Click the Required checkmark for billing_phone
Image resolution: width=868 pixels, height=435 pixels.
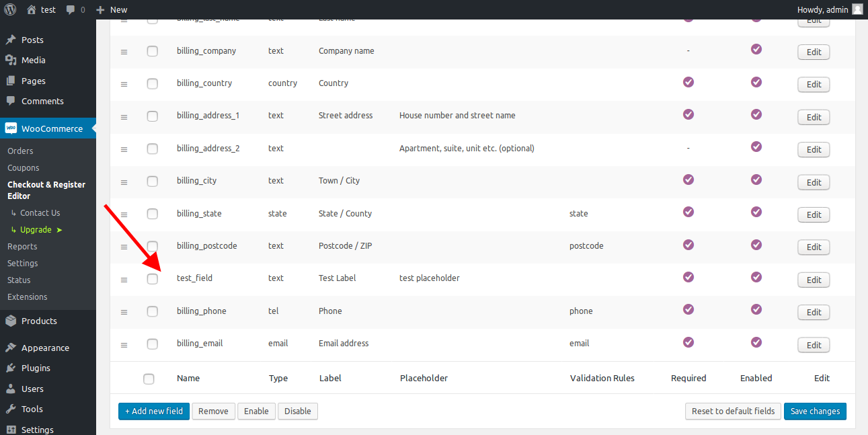pyautogui.click(x=688, y=309)
